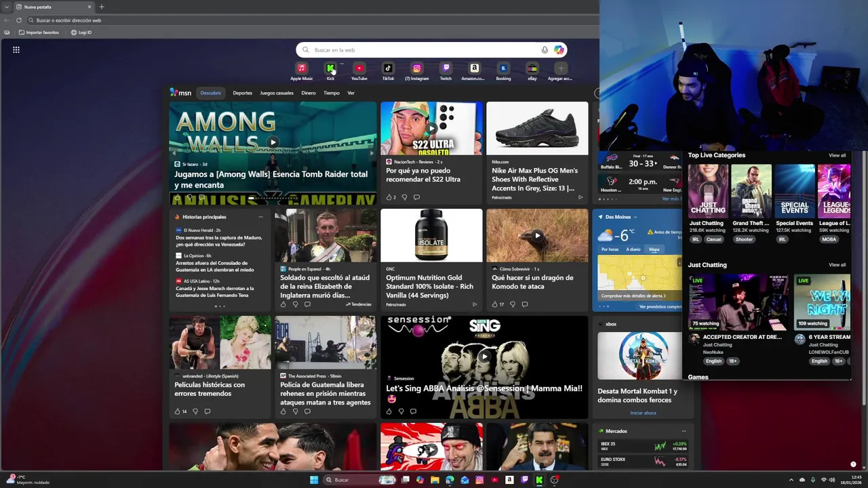Close the Nueva pestaña tab

(x=89, y=7)
